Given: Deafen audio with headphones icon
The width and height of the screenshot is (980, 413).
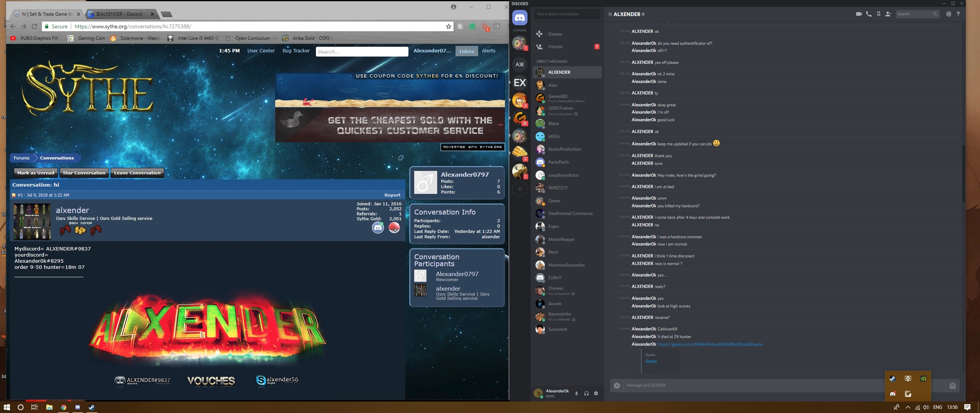Looking at the screenshot, I should click(x=586, y=393).
